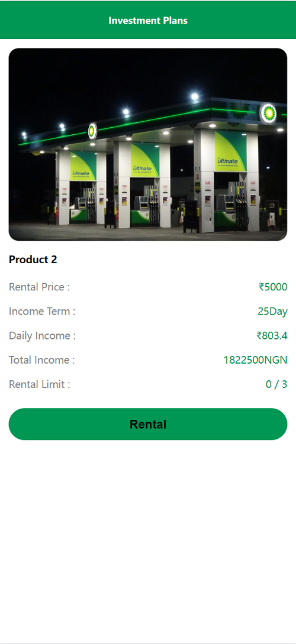Click the green Rental button
The height and width of the screenshot is (644, 296).
[x=148, y=424]
